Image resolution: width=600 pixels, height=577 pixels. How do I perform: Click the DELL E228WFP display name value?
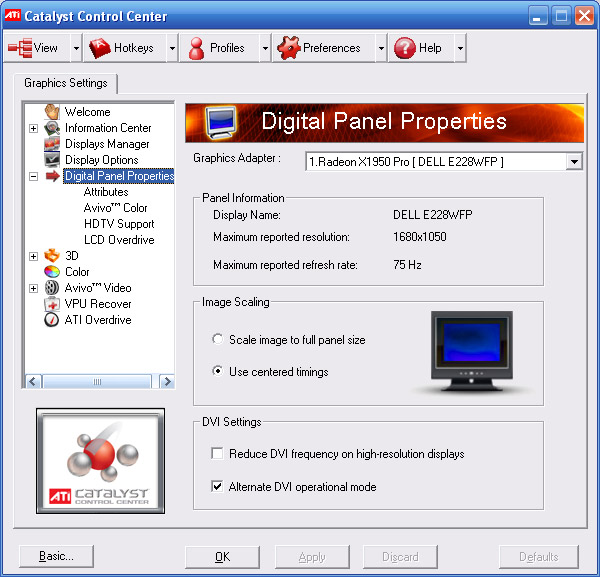pyautogui.click(x=432, y=215)
